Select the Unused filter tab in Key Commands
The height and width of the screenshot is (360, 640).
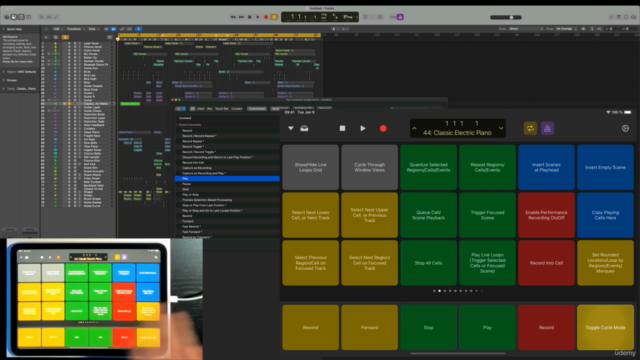[237, 109]
